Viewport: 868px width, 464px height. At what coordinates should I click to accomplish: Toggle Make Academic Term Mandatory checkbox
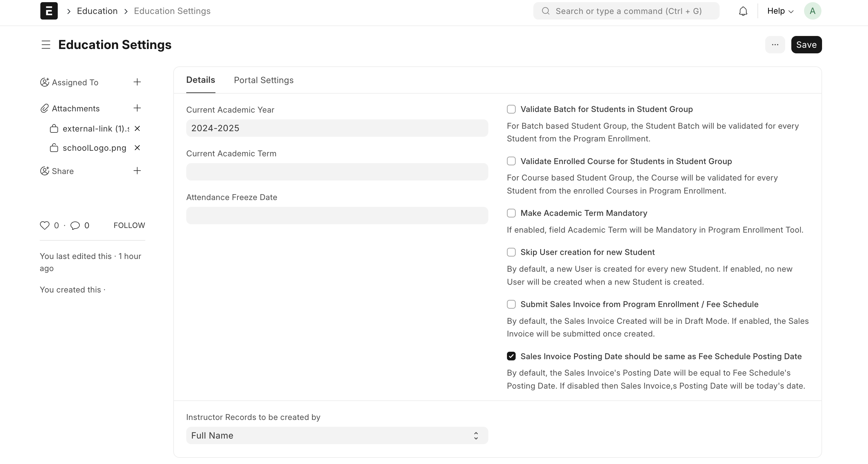(x=511, y=213)
